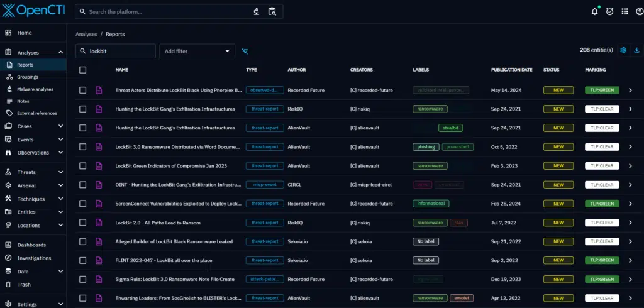This screenshot has height=308, width=644.
Task: Click the phishing label tag
Action: [x=426, y=147]
